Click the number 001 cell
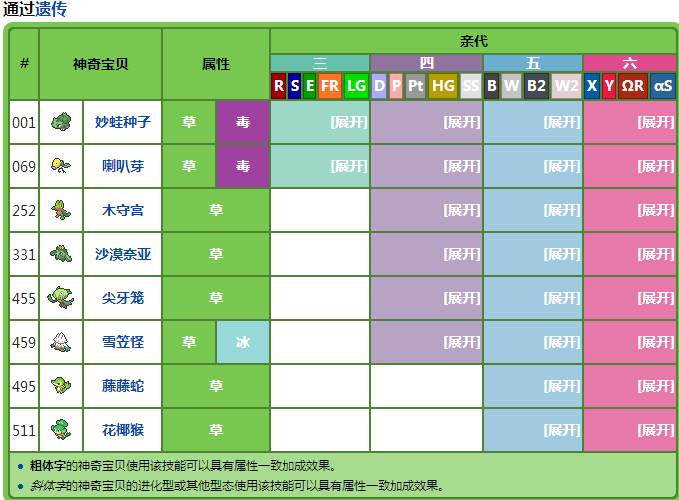Screen dimensions: 679x500 point(24,122)
